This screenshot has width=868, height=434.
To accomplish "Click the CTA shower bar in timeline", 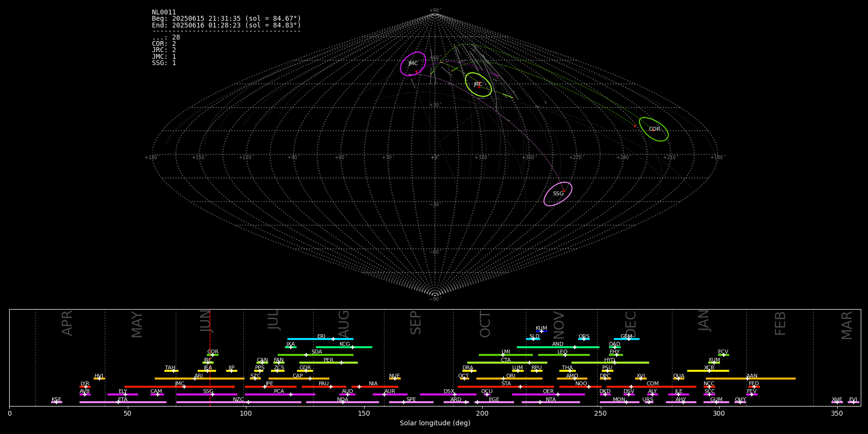I will (507, 363).
